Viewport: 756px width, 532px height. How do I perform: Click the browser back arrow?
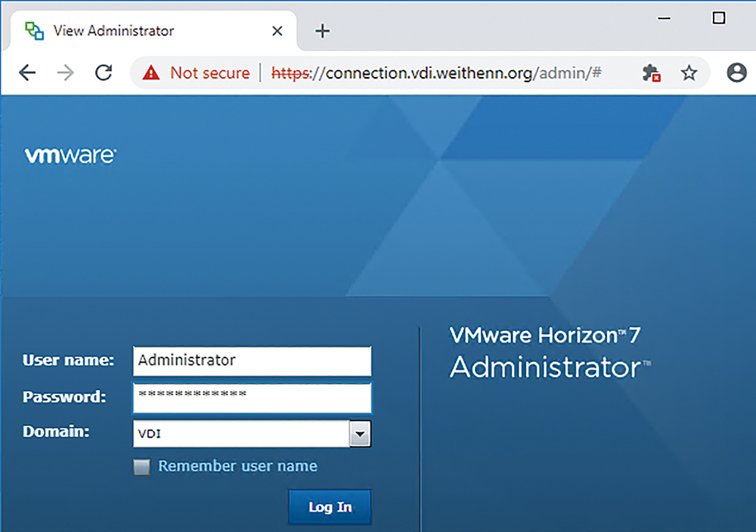(27, 73)
